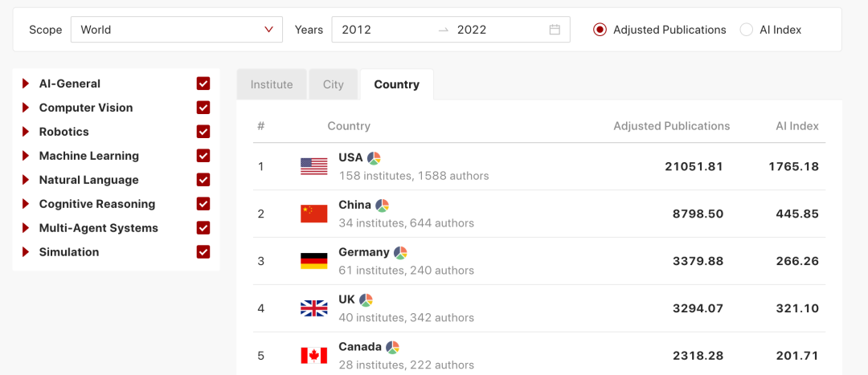Image resolution: width=868 pixels, height=375 pixels.
Task: Sort by Adjusted Publications column header
Action: pos(671,126)
